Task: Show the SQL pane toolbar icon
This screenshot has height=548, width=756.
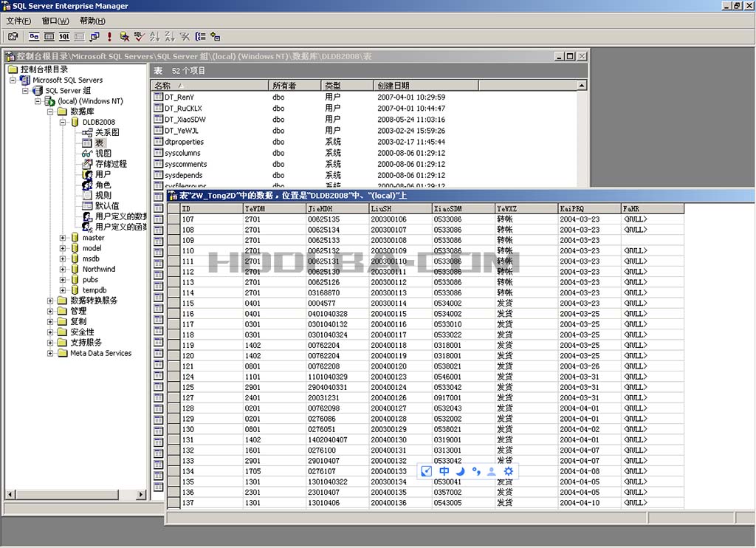Action: tap(64, 36)
